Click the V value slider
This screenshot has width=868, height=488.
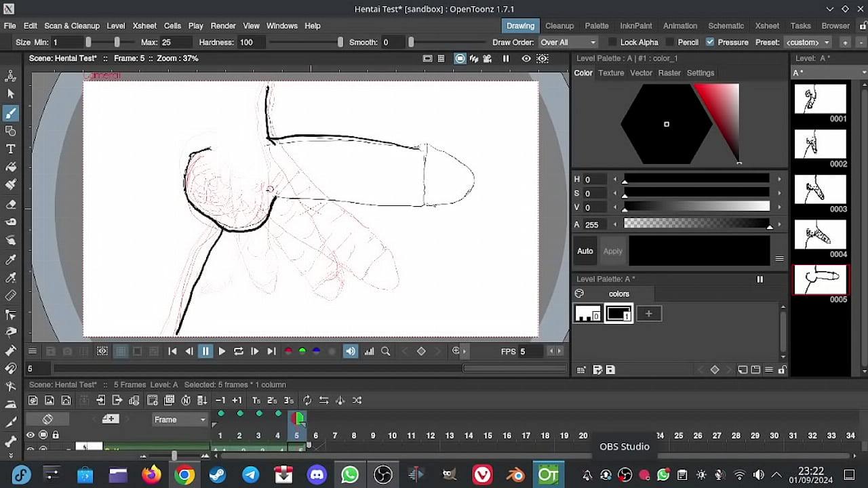[696, 207]
